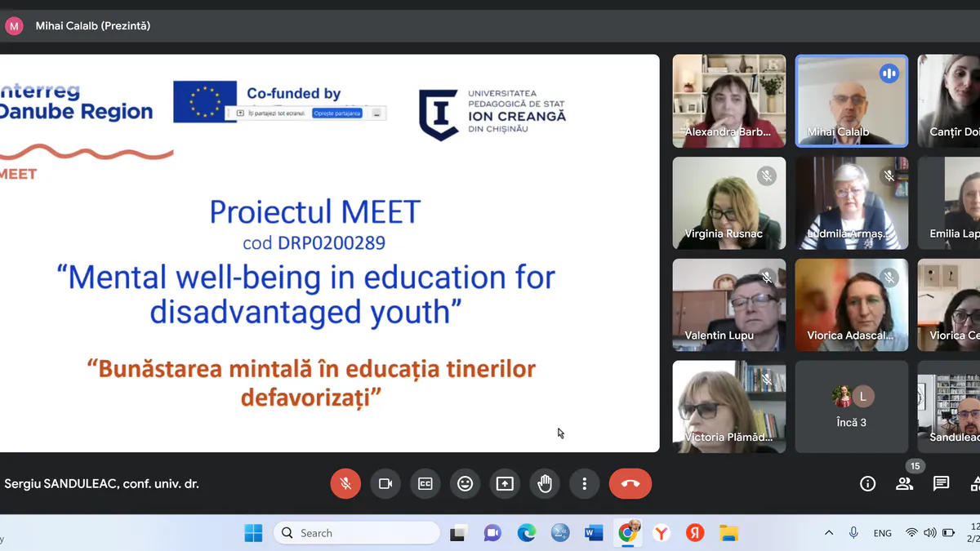
Task: Click the present screen icon
Action: 505,484
